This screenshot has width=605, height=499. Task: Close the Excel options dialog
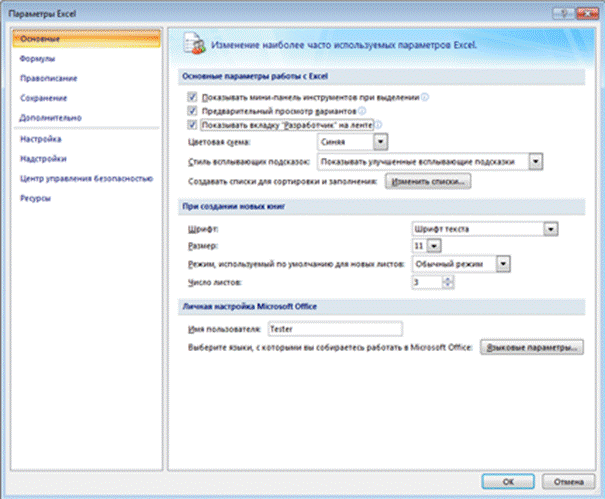(x=587, y=14)
